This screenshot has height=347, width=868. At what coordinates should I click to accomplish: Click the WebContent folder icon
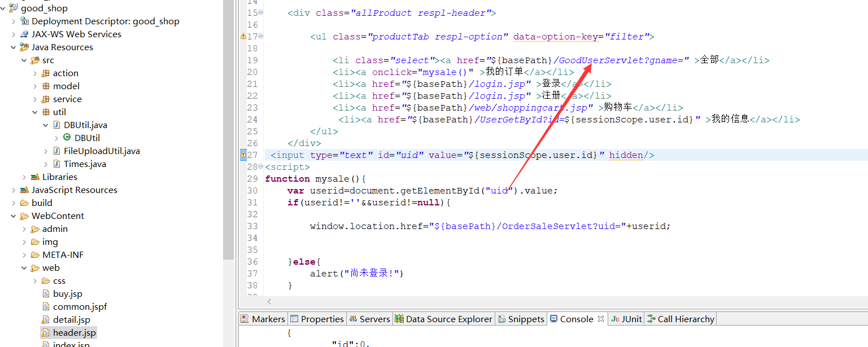tap(24, 216)
